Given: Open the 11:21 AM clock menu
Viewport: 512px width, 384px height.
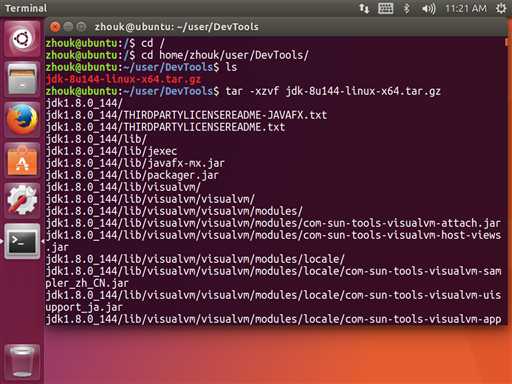Looking at the screenshot, I should point(466,8).
